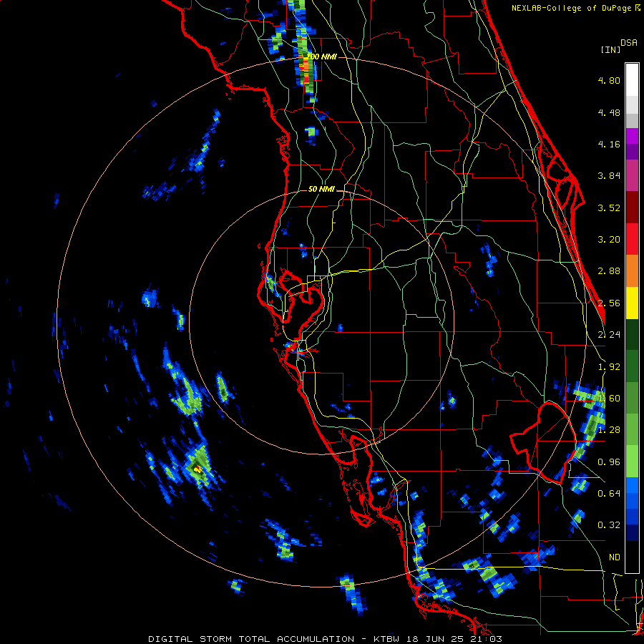Click the ND legend label
Screen dimensions: 644x644
[615, 557]
